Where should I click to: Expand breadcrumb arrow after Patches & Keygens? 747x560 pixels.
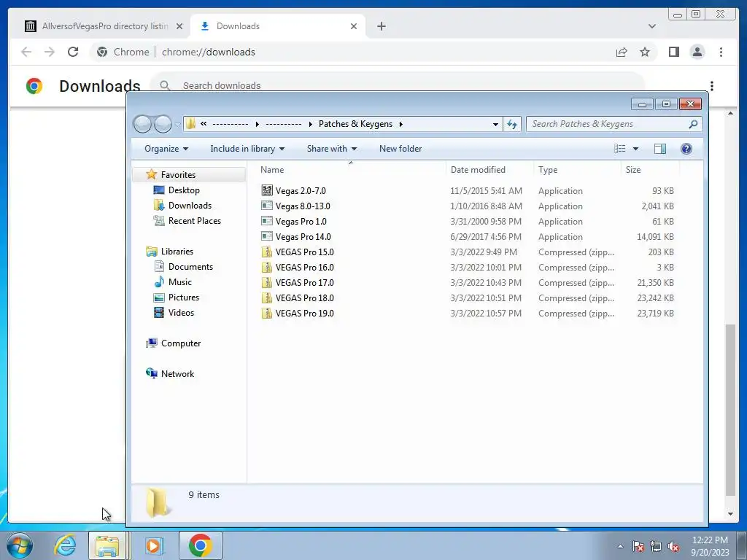[400, 124]
